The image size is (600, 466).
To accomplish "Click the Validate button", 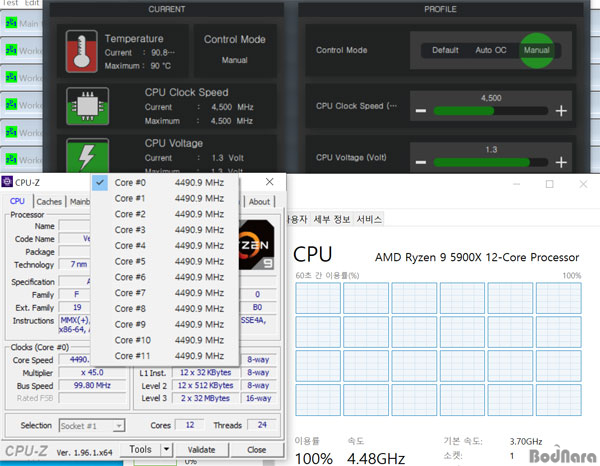I will 201,450.
